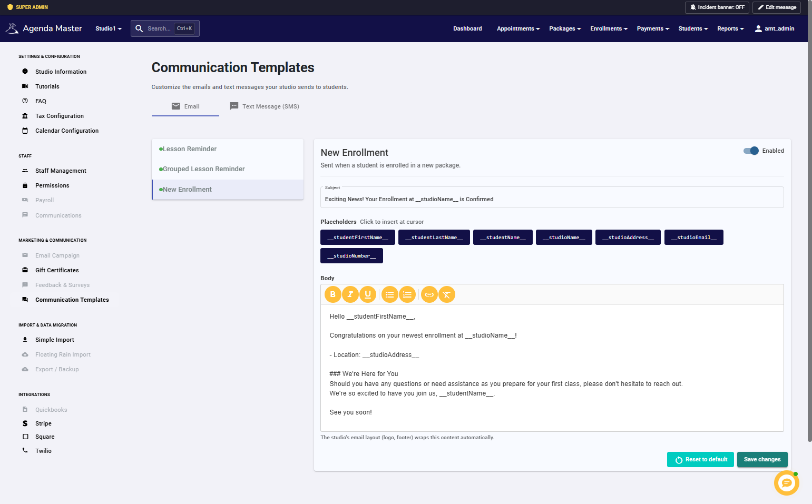Expand the Students menu
This screenshot has width=812, height=504.
(693, 28)
